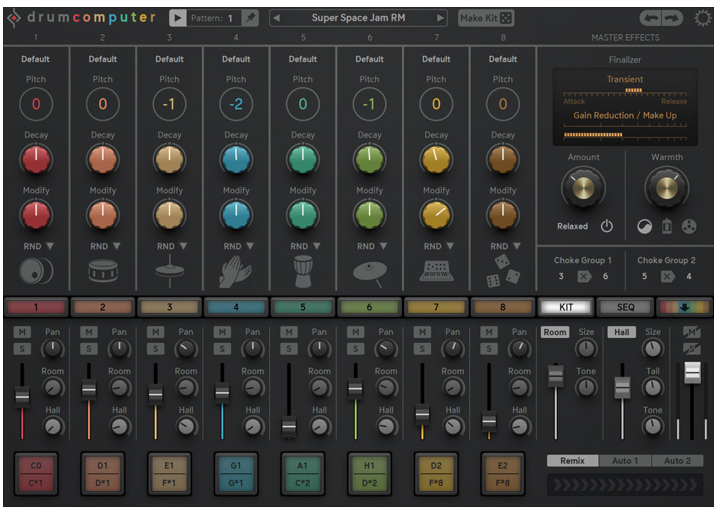This screenshot has width=719, height=509.
Task: Open RND dropdown on channel 4
Action: point(250,246)
